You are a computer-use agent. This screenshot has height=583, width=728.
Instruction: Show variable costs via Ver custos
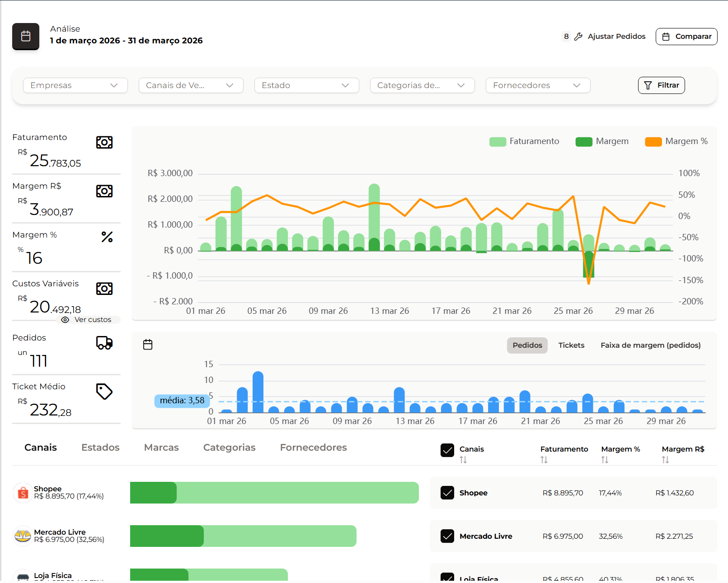88,320
